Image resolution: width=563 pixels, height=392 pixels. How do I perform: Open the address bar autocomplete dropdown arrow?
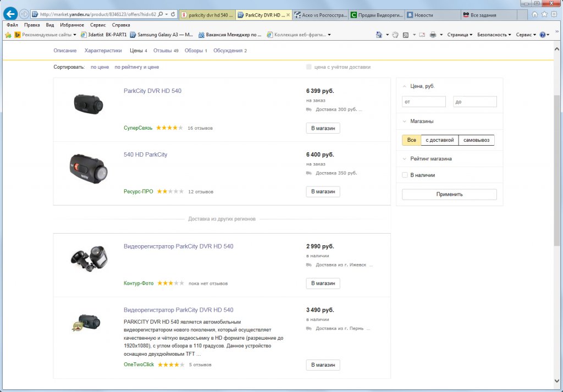click(167, 14)
